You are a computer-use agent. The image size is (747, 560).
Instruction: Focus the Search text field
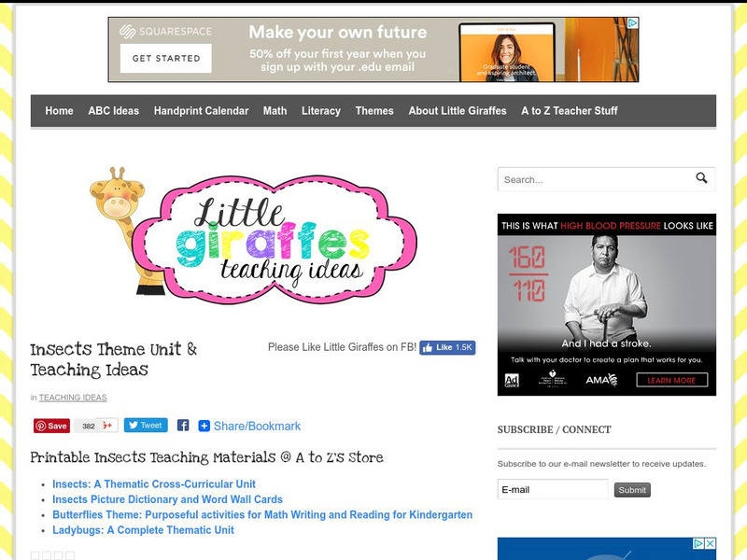(x=596, y=179)
